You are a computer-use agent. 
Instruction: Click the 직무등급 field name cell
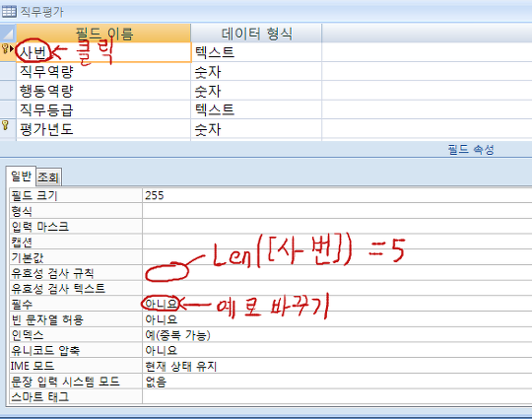click(x=103, y=109)
